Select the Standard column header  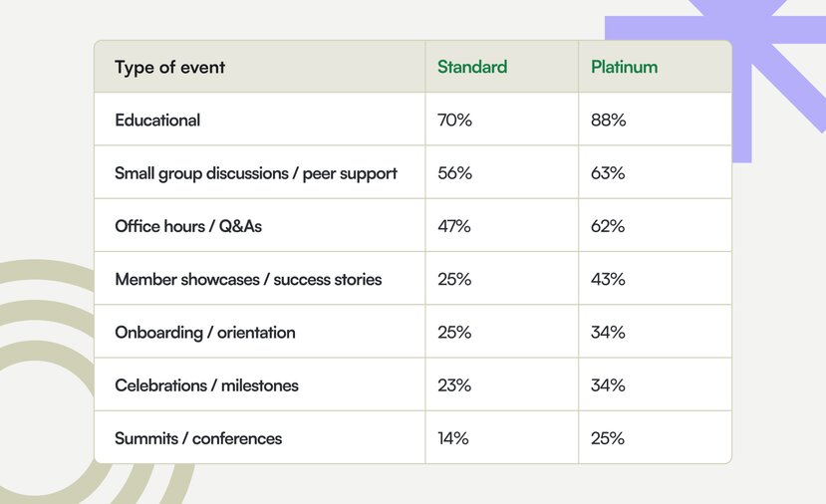click(x=472, y=67)
